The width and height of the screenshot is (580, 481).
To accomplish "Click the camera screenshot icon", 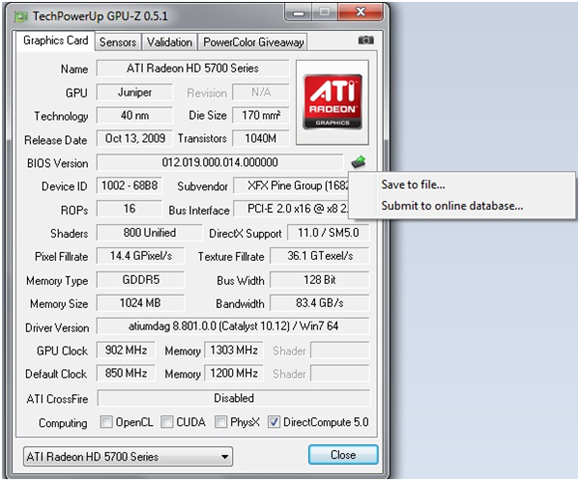I will click(366, 40).
